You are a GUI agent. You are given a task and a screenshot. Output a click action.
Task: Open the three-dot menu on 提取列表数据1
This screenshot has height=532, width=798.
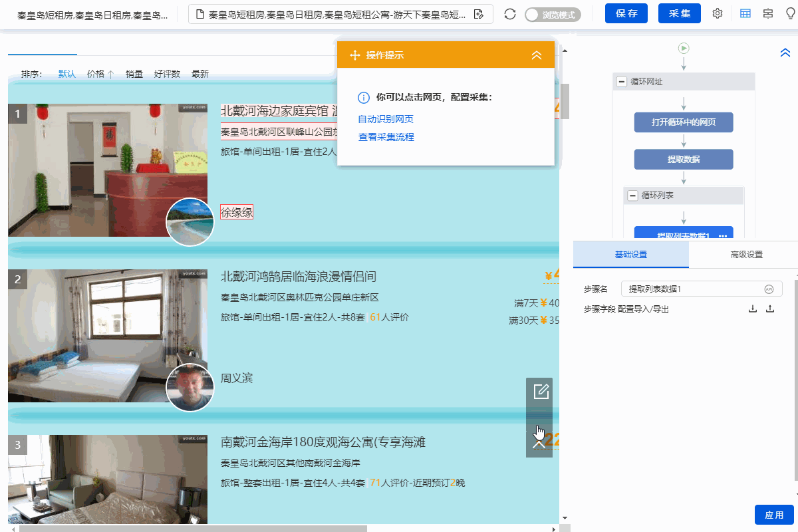click(723, 236)
